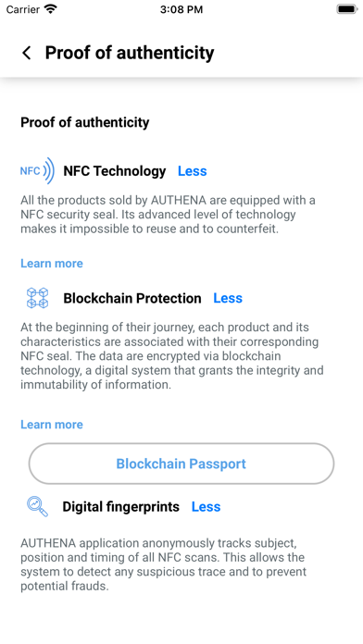Open the Blockchain Passport button

(x=181, y=464)
